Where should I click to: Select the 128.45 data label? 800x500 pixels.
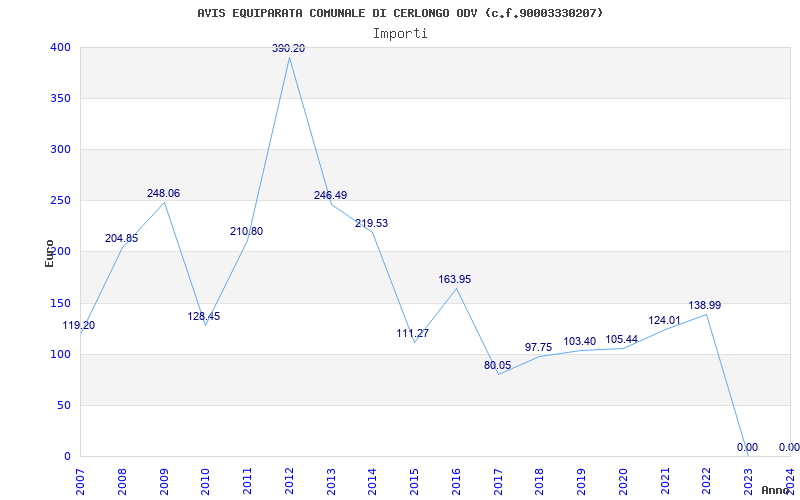[x=204, y=316]
